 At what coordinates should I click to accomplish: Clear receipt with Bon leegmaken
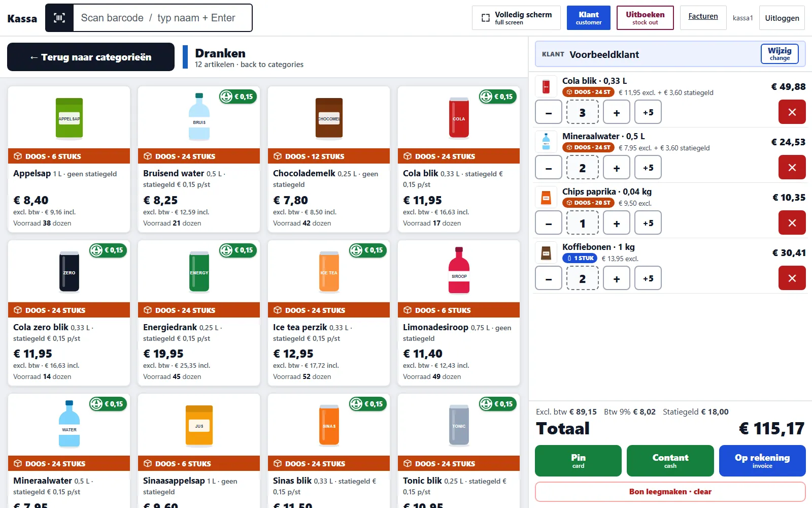pyautogui.click(x=670, y=492)
